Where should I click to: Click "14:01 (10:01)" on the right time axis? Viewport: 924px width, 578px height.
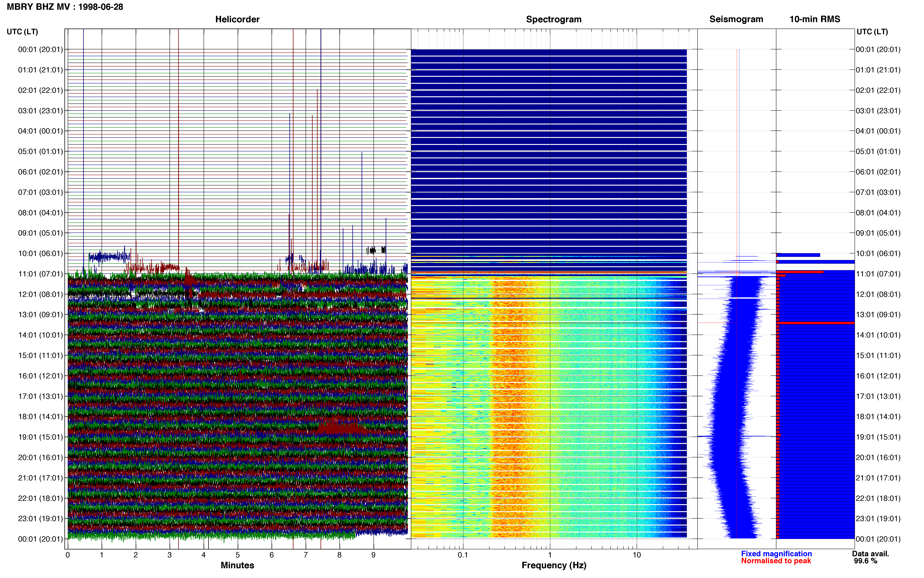tap(878, 335)
